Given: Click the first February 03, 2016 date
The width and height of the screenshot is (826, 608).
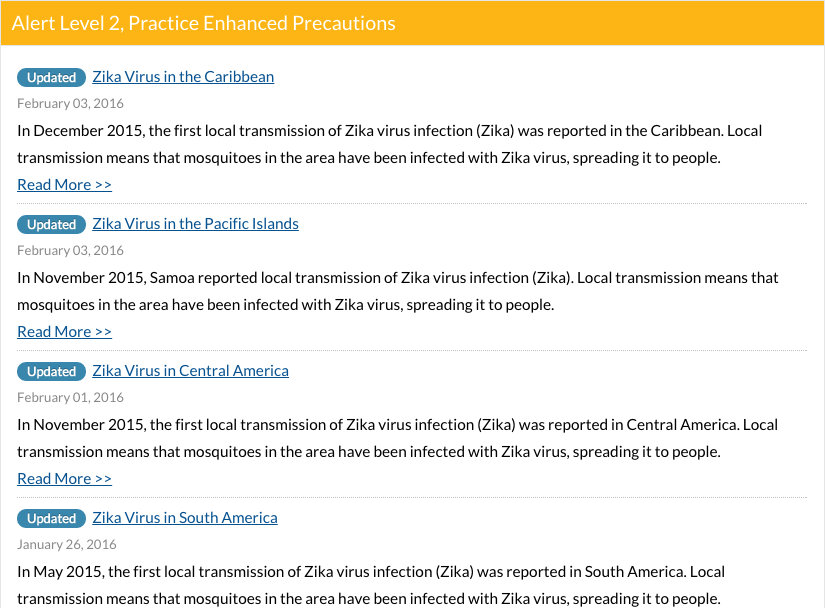Looking at the screenshot, I should [71, 103].
